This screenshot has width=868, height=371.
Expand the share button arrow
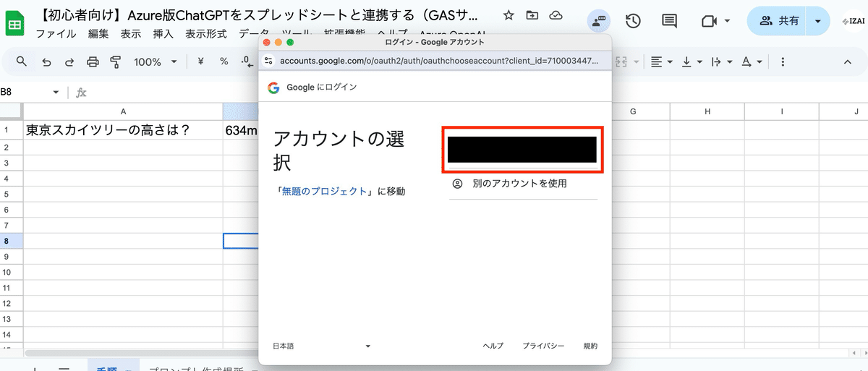click(818, 21)
